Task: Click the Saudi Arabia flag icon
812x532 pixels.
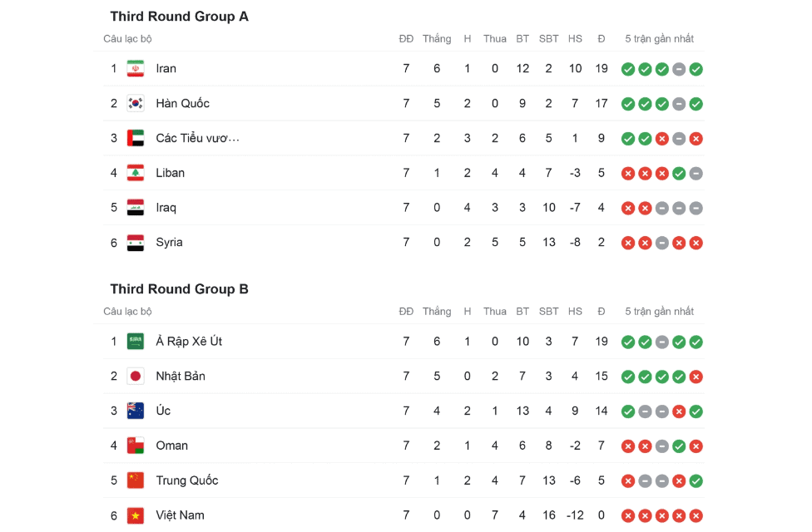Action: [x=136, y=341]
